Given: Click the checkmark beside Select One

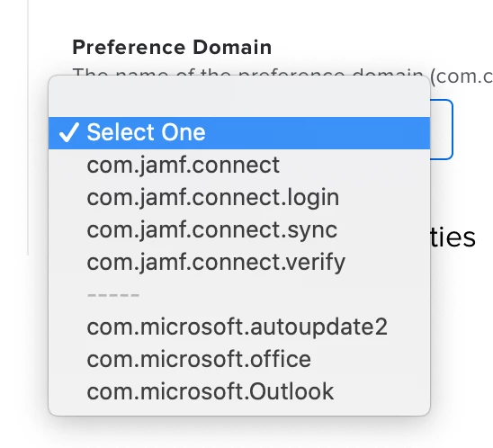Looking at the screenshot, I should [x=68, y=132].
